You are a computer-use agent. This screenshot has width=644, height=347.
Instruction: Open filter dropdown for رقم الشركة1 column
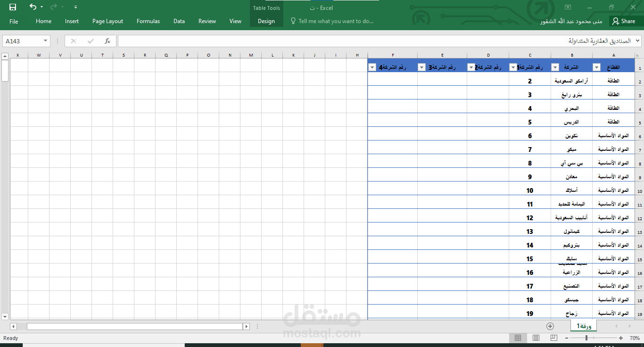513,67
